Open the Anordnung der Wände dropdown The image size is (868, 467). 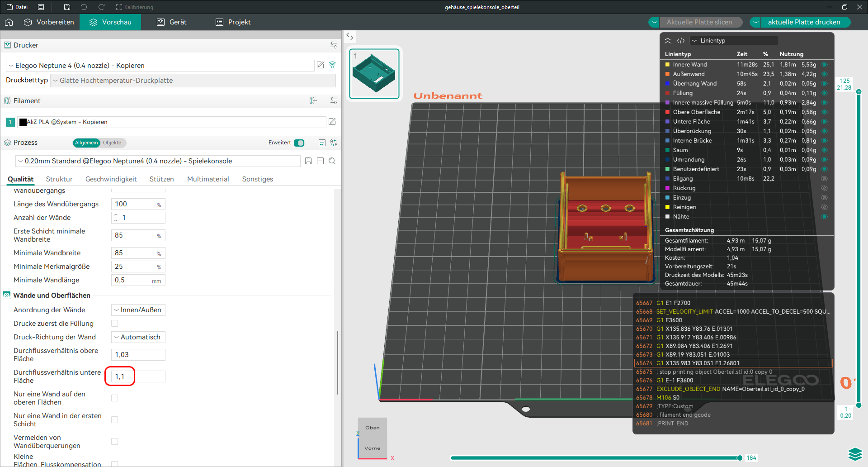pyautogui.click(x=138, y=310)
